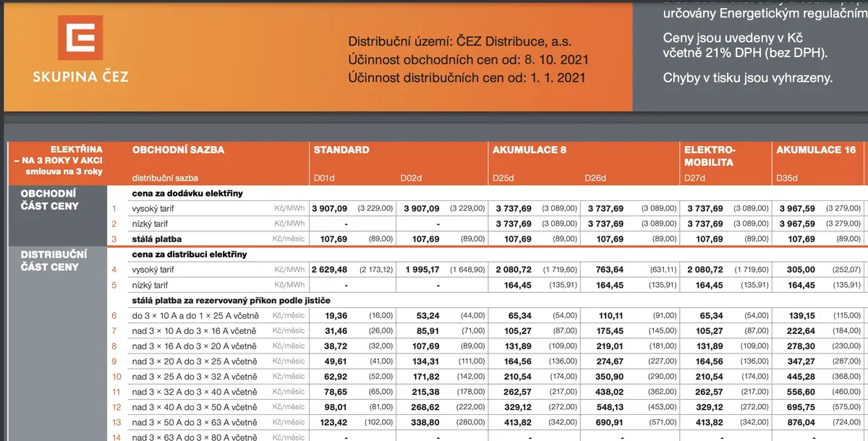Image resolution: width=868 pixels, height=441 pixels.
Task: Select 'stálá platba za rezervovaný příkon podle jističe'
Action: click(231, 300)
